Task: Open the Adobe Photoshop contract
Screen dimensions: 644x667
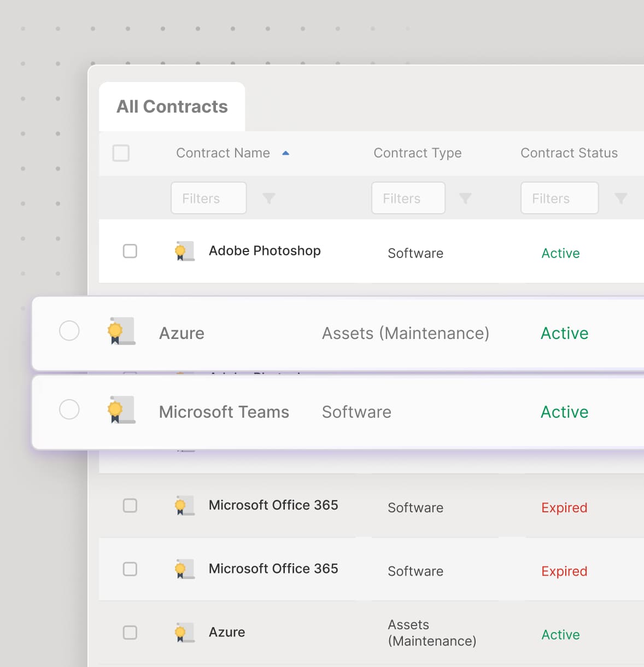Action: point(265,251)
